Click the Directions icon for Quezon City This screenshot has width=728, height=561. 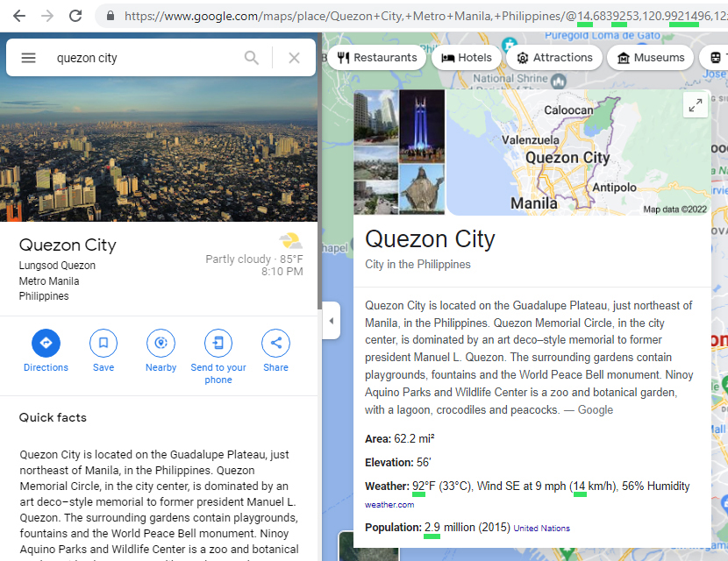pos(46,344)
